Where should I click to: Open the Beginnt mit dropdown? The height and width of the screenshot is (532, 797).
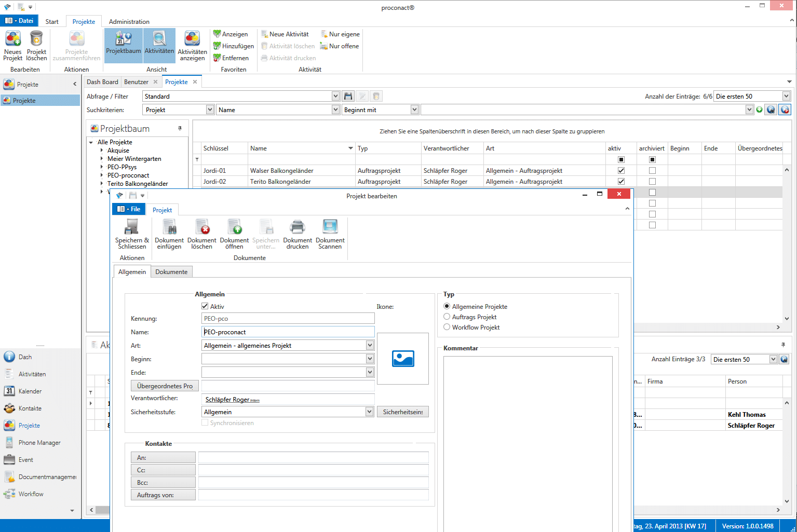coord(414,110)
